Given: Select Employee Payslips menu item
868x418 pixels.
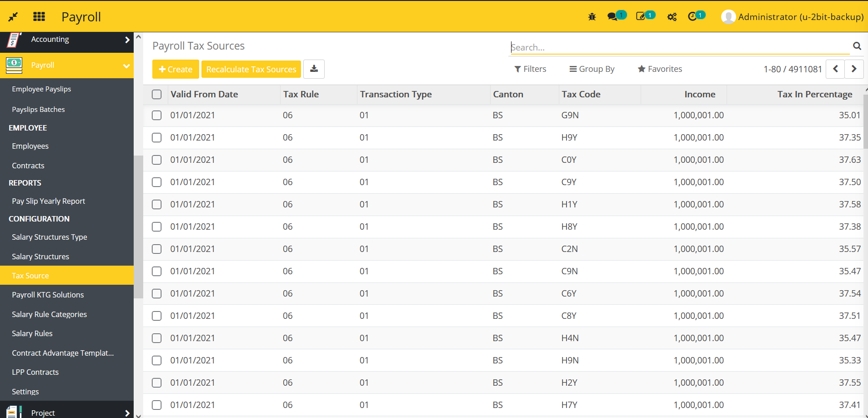Looking at the screenshot, I should click(41, 89).
